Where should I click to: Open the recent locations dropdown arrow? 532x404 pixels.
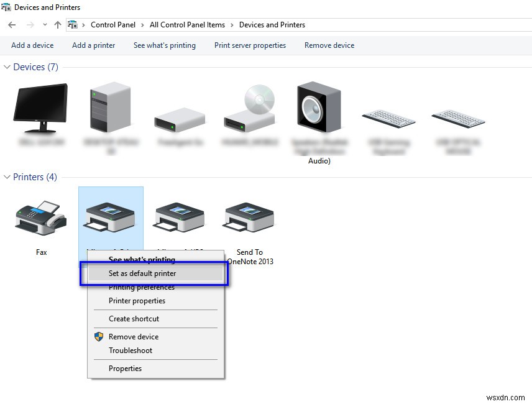pyautogui.click(x=45, y=25)
